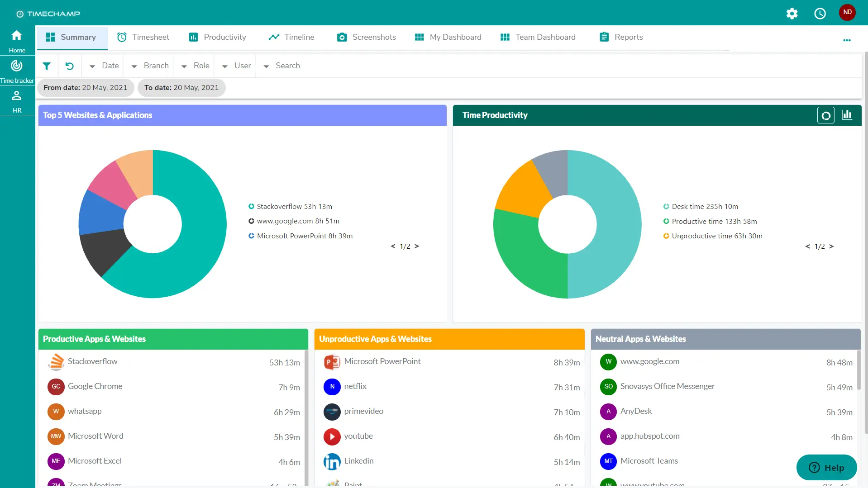
Task: Select donut chart view in Time Productivity
Action: [x=826, y=115]
